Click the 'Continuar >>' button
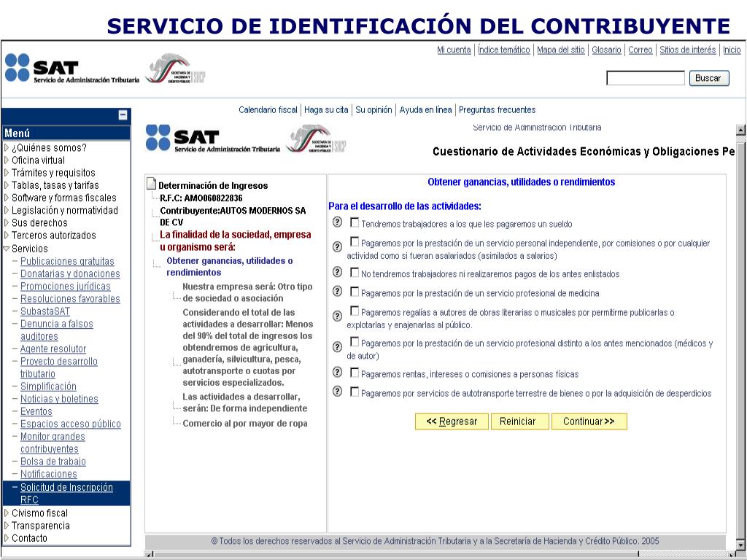This screenshot has width=747, height=560. 589,421
